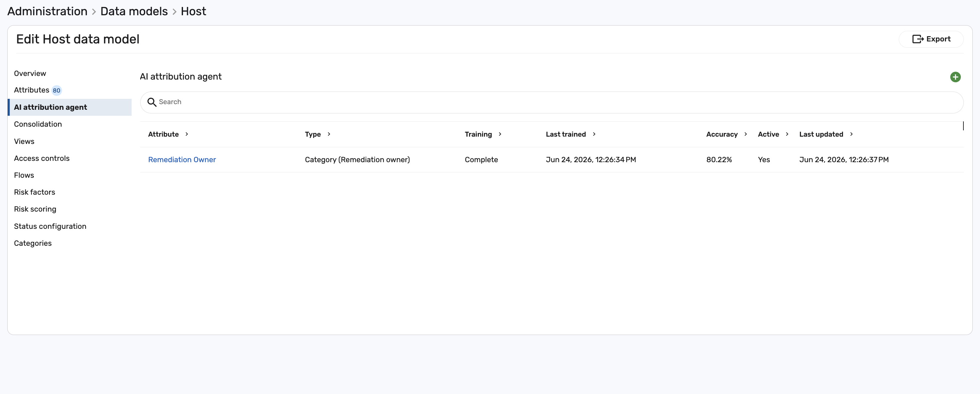The width and height of the screenshot is (980, 394).
Task: Click Host in the breadcrumb
Action: tap(193, 11)
